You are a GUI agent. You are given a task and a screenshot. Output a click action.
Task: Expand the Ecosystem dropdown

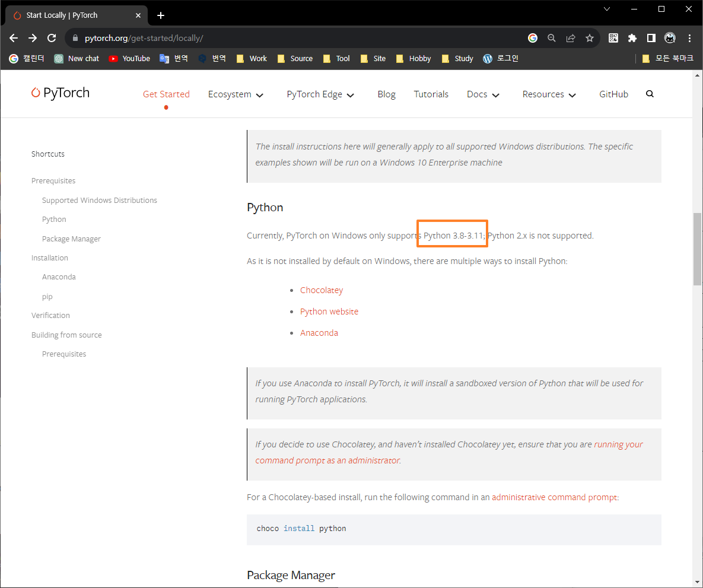point(235,94)
